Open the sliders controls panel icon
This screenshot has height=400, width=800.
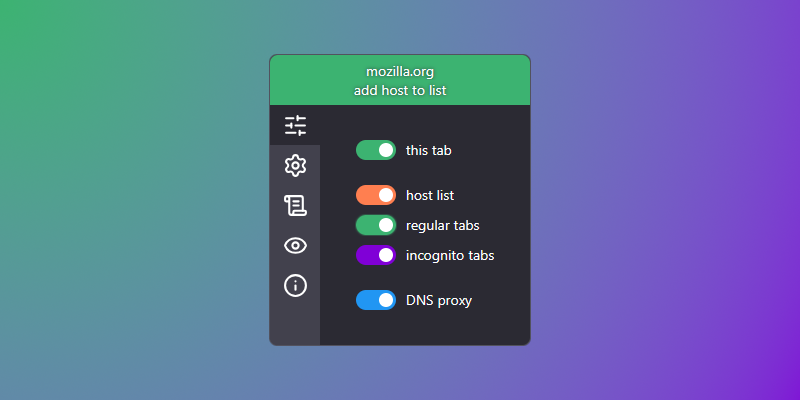point(295,126)
